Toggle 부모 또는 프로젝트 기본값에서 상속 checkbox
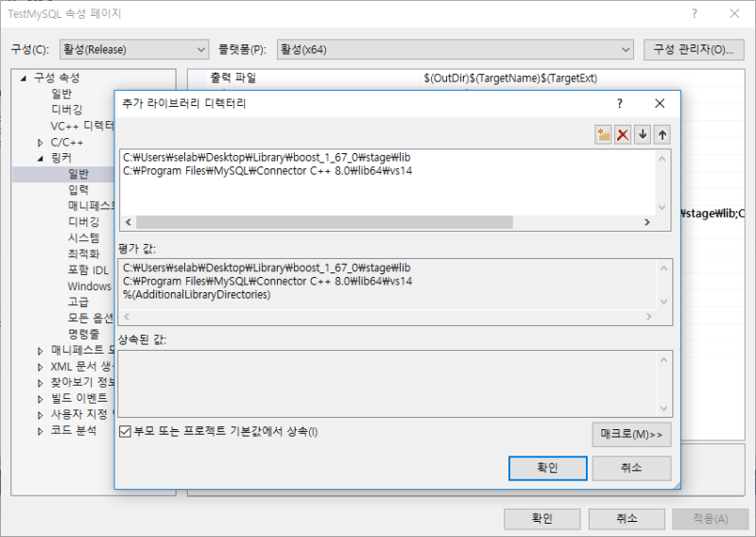 (x=125, y=431)
